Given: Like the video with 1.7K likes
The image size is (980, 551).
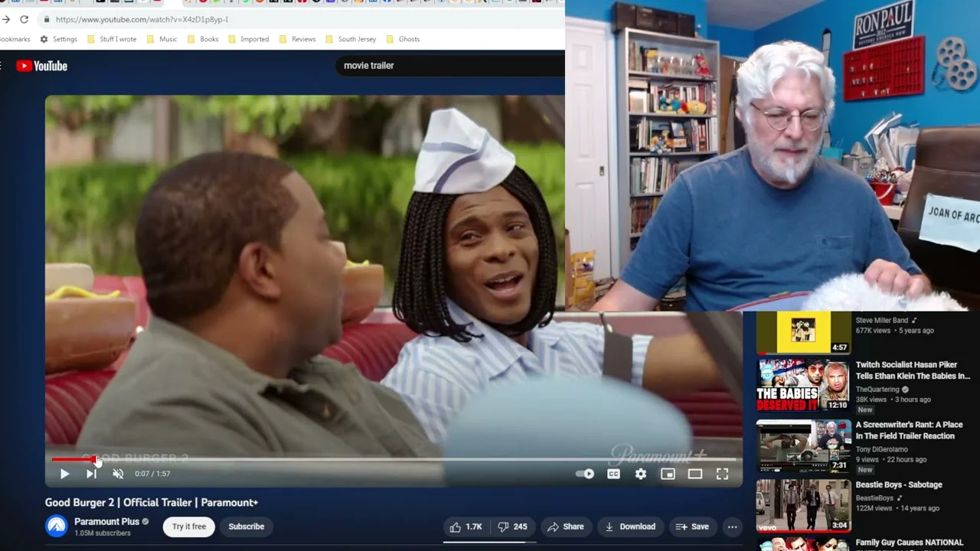Looking at the screenshot, I should click(x=466, y=527).
